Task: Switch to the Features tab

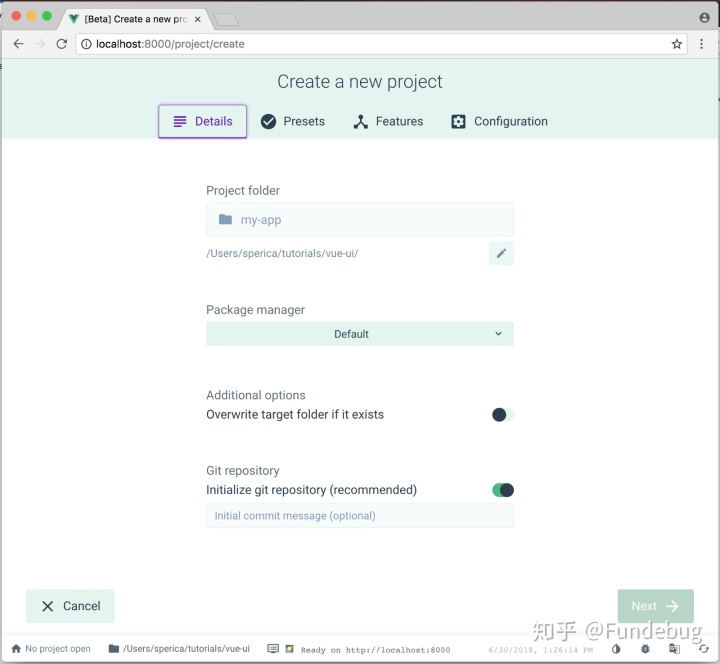Action: click(x=388, y=122)
